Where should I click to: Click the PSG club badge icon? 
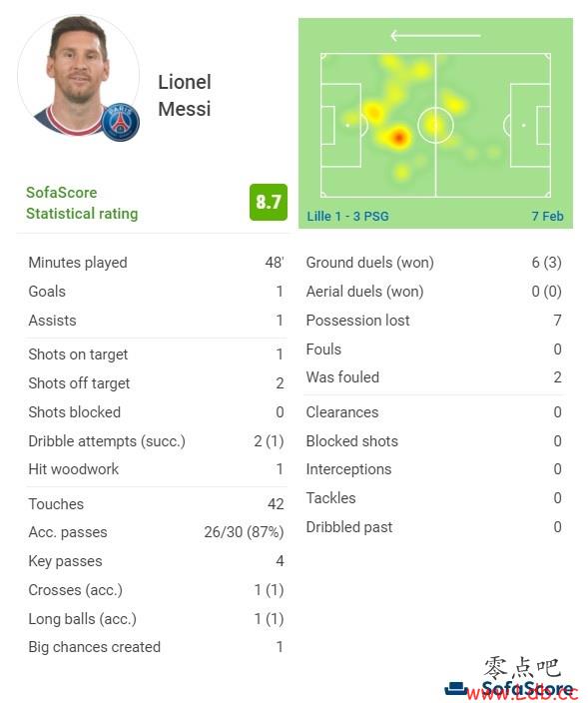tap(121, 122)
